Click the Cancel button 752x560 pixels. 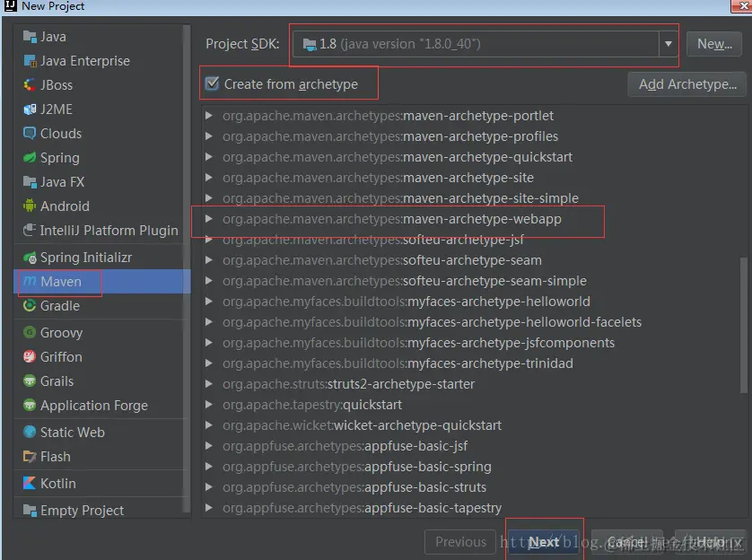tap(627, 542)
